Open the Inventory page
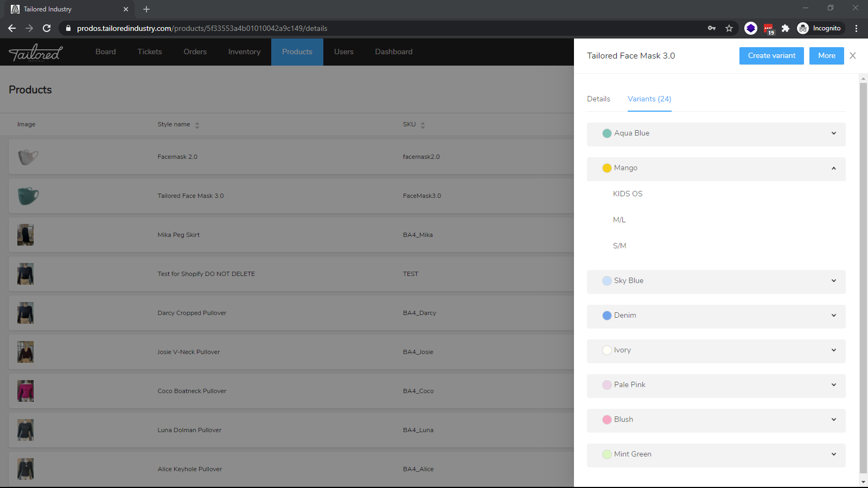The width and height of the screenshot is (868, 488). [x=244, y=52]
